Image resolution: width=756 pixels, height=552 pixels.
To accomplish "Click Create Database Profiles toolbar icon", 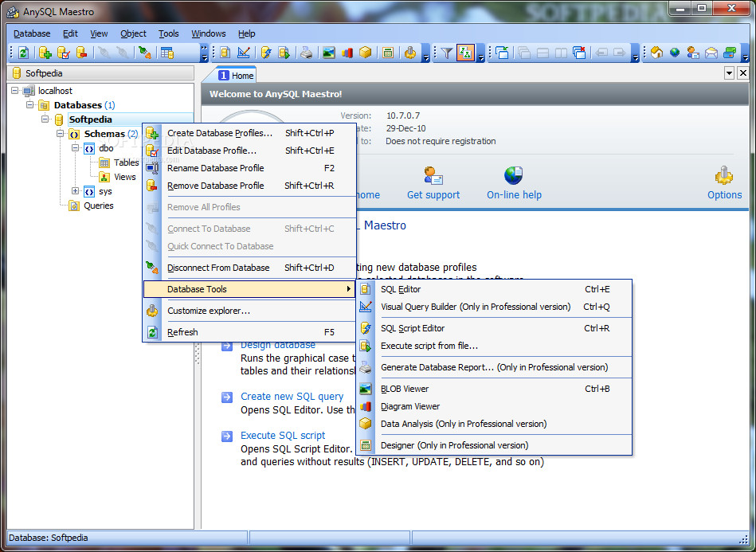I will click(45, 53).
